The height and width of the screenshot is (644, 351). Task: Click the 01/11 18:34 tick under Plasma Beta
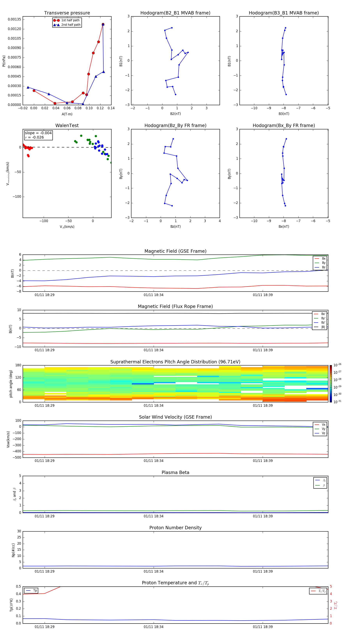153,516
